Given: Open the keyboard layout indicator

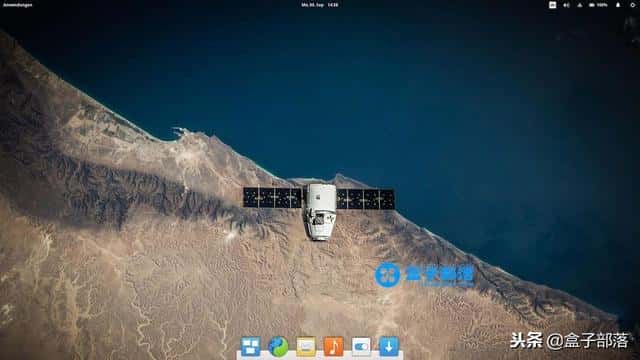Looking at the screenshot, I should coord(552,5).
